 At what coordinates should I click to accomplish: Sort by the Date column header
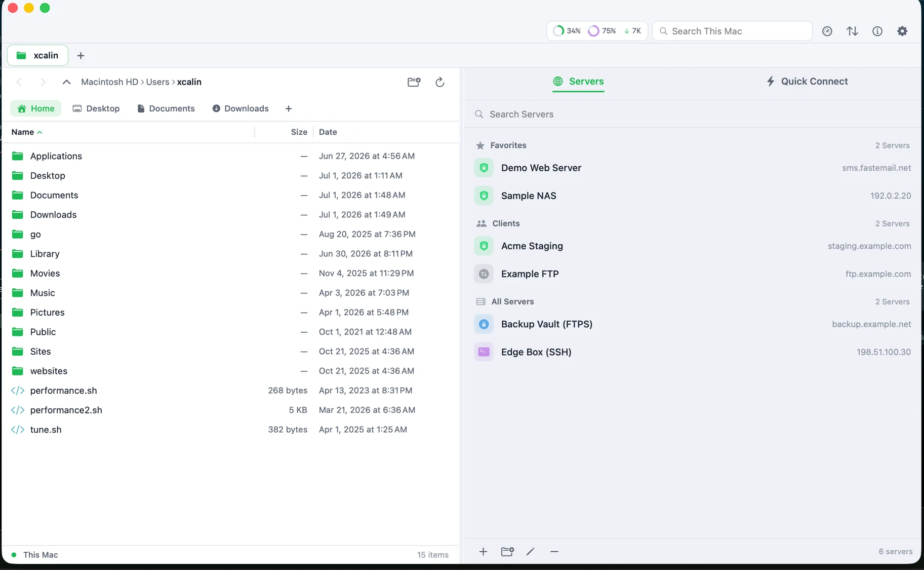click(328, 132)
